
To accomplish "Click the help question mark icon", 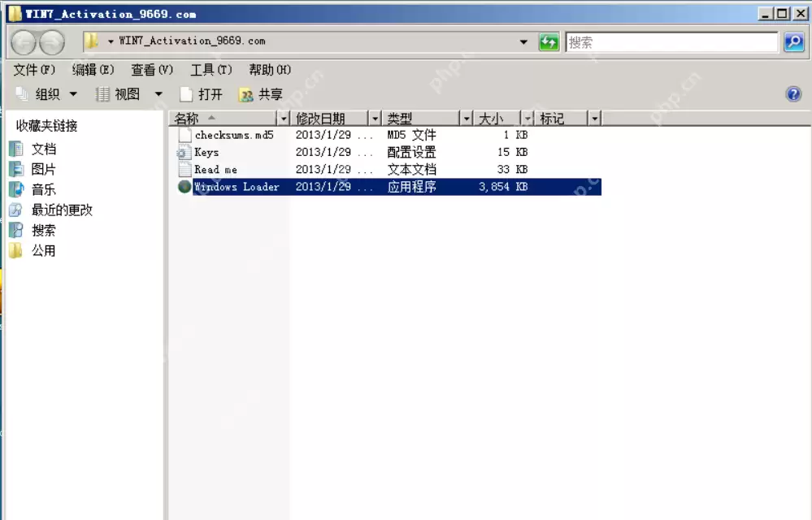I will (792, 93).
